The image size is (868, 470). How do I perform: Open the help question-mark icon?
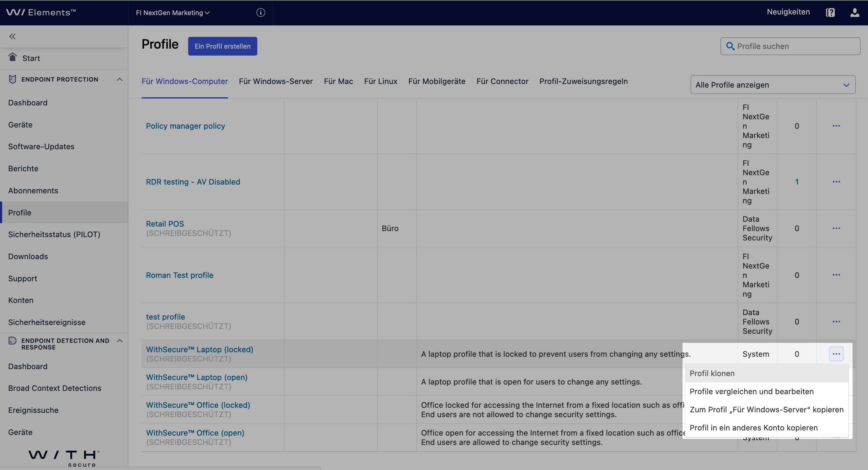830,13
